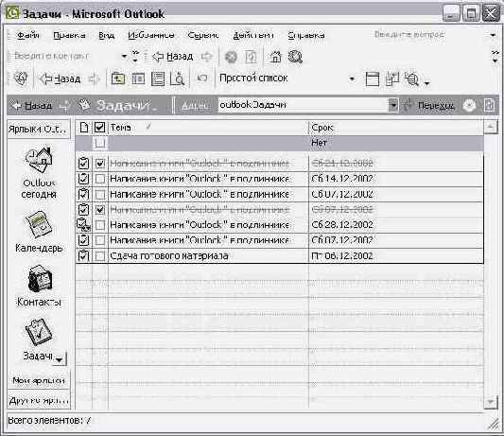Click the home icon in web toolbar
Viewport: 504px width, 436px height.
pos(275,57)
